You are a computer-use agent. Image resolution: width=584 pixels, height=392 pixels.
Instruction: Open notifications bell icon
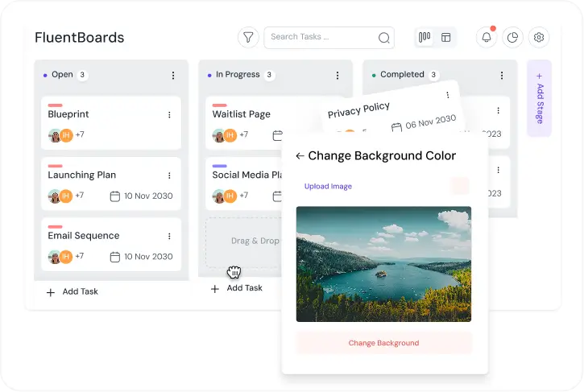point(487,37)
